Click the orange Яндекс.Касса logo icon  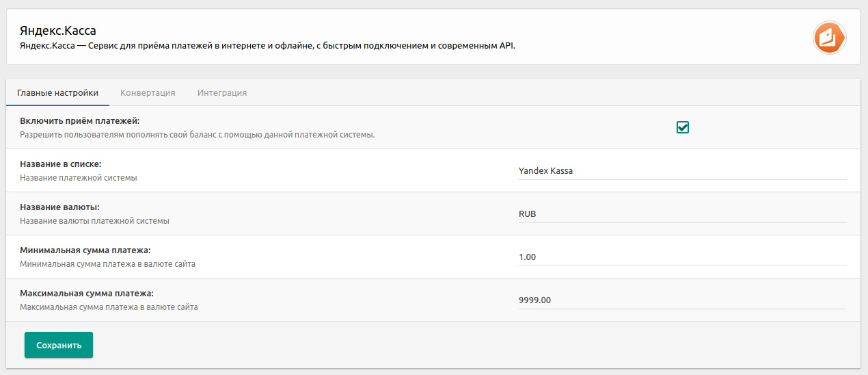[x=829, y=37]
